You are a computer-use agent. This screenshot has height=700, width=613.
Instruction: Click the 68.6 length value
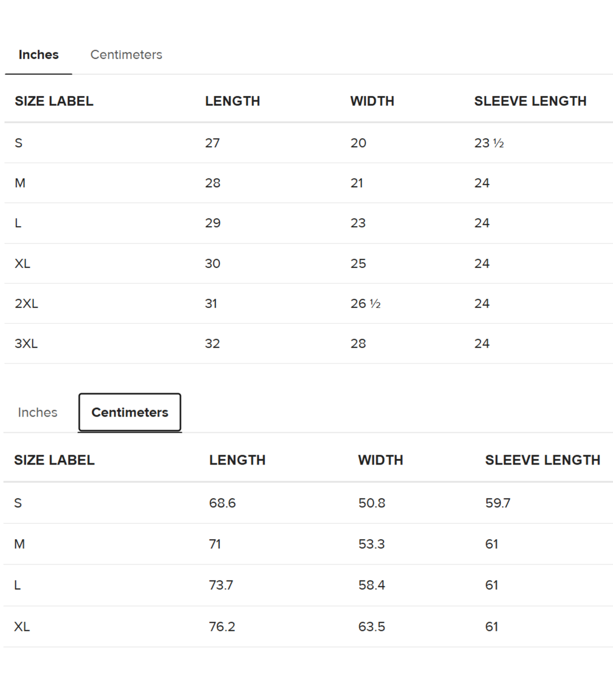(x=222, y=503)
